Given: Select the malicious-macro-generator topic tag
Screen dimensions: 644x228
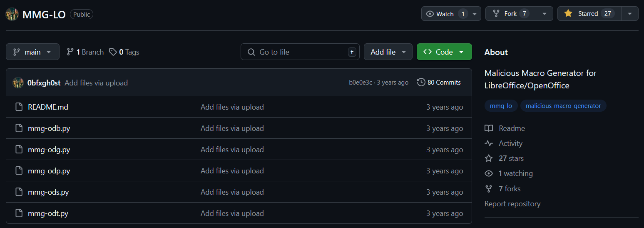Looking at the screenshot, I should (563, 106).
